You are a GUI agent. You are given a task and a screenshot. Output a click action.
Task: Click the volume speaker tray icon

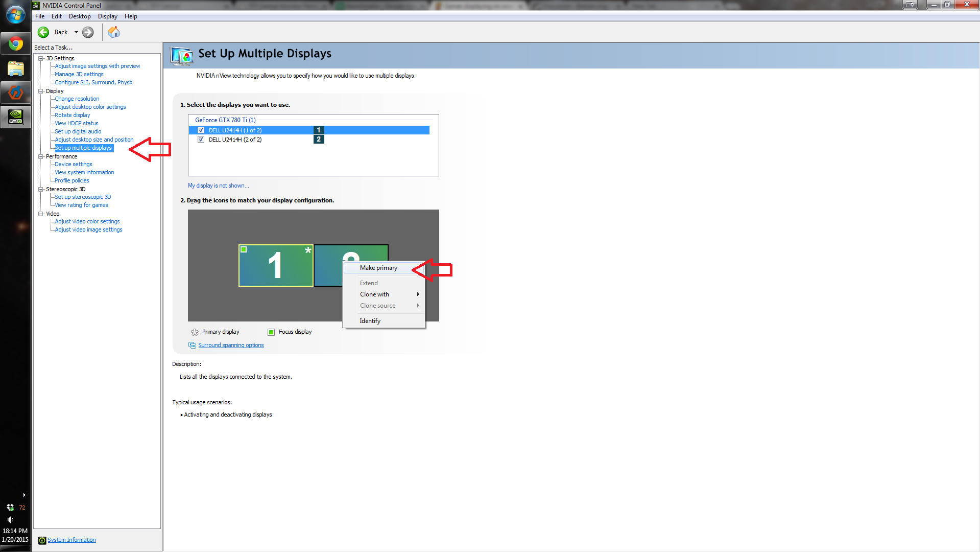pyautogui.click(x=10, y=519)
